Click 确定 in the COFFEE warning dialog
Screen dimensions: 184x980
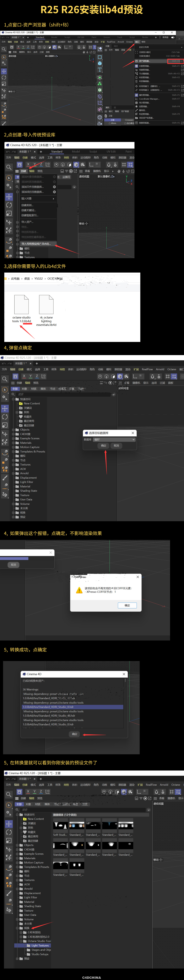click(x=127, y=605)
